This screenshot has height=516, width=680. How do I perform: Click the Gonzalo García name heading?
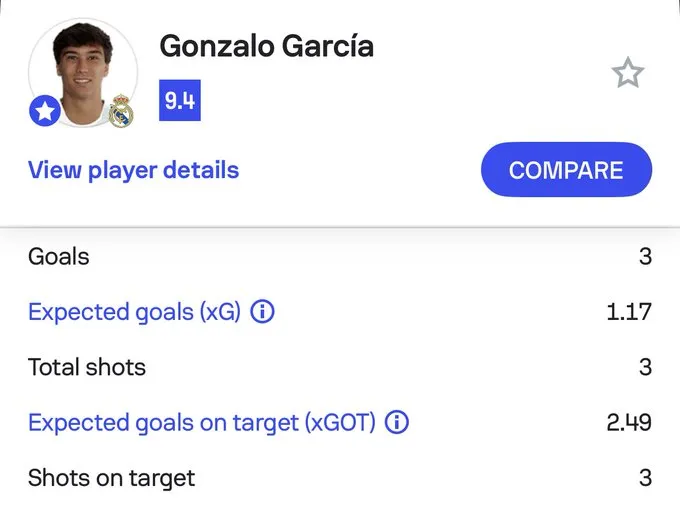266,47
